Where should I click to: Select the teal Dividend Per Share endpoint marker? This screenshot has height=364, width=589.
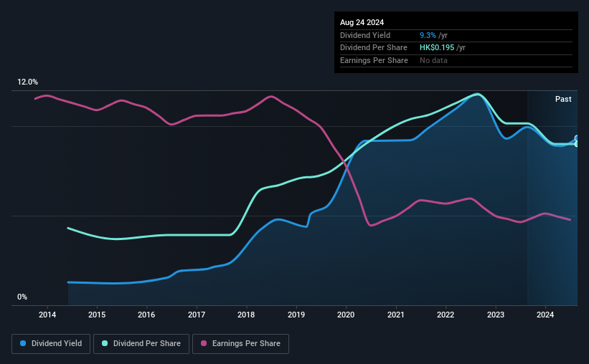point(577,144)
